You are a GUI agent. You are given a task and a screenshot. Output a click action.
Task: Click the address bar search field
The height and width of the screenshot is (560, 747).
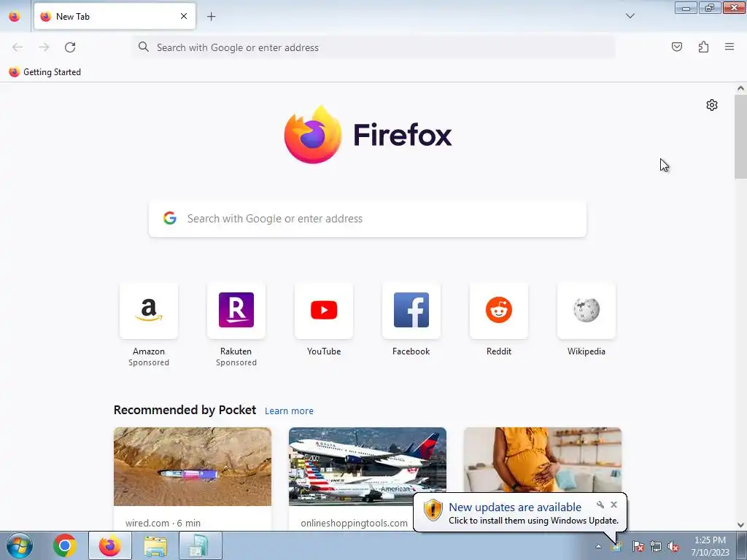click(x=374, y=47)
